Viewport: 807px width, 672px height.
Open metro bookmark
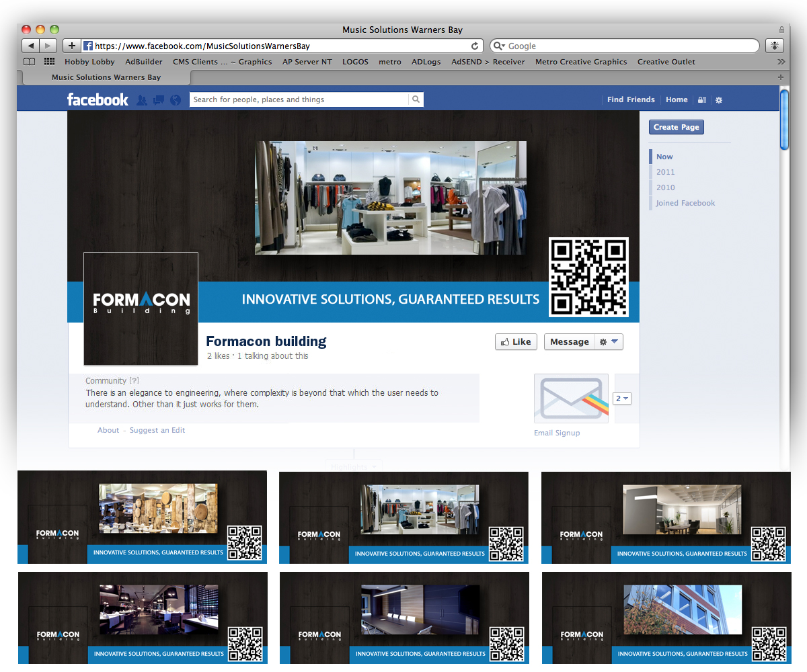(390, 62)
